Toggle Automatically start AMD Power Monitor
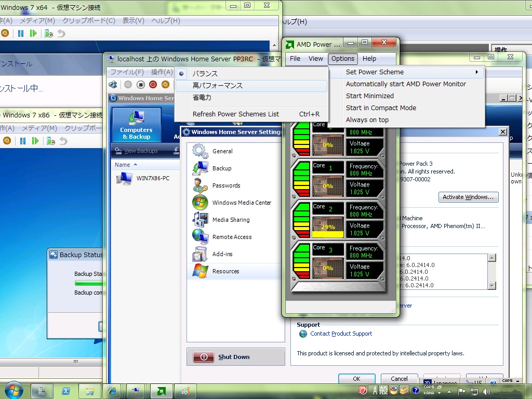 (406, 84)
